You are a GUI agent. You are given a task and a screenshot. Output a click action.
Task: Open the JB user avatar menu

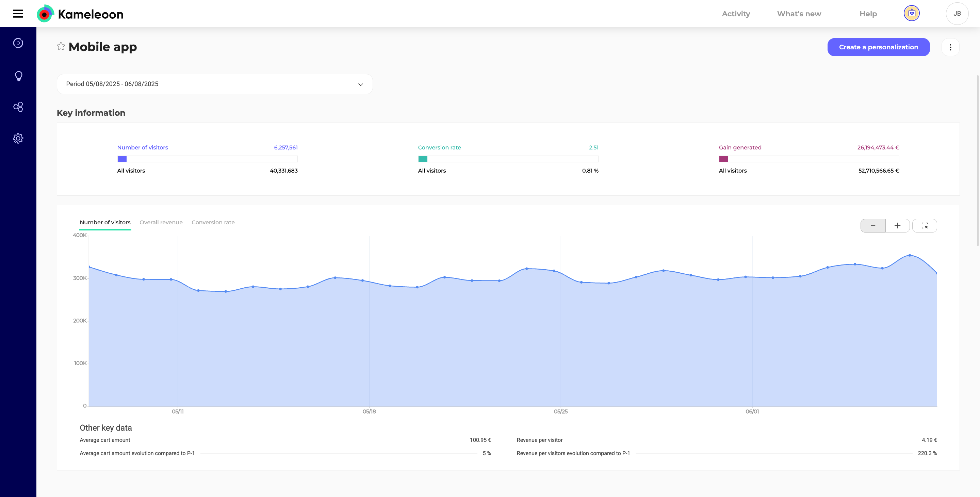(x=957, y=14)
